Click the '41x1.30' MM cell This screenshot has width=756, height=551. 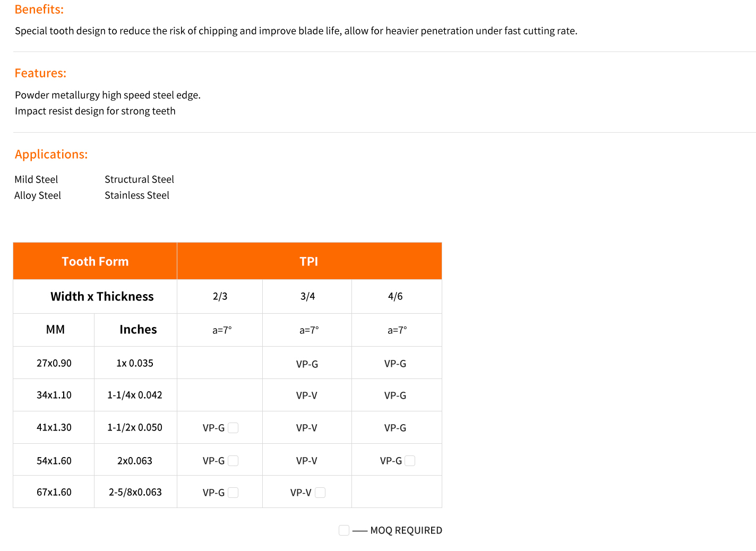coord(54,427)
